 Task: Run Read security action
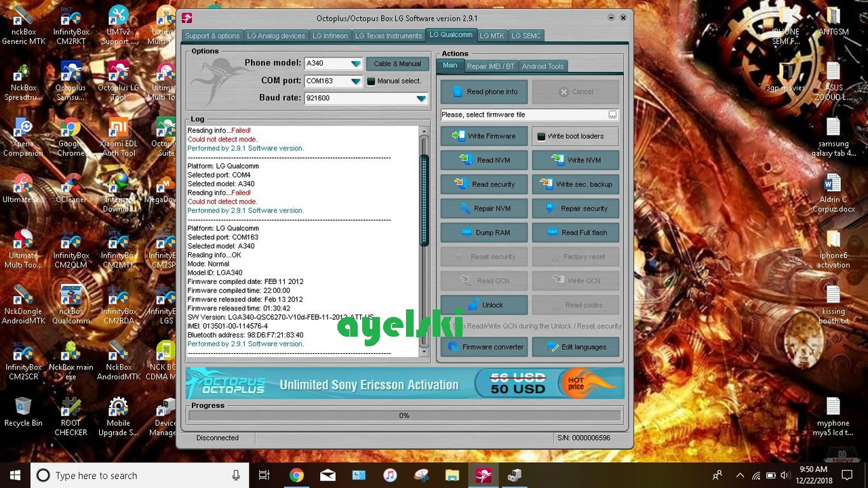pos(484,184)
